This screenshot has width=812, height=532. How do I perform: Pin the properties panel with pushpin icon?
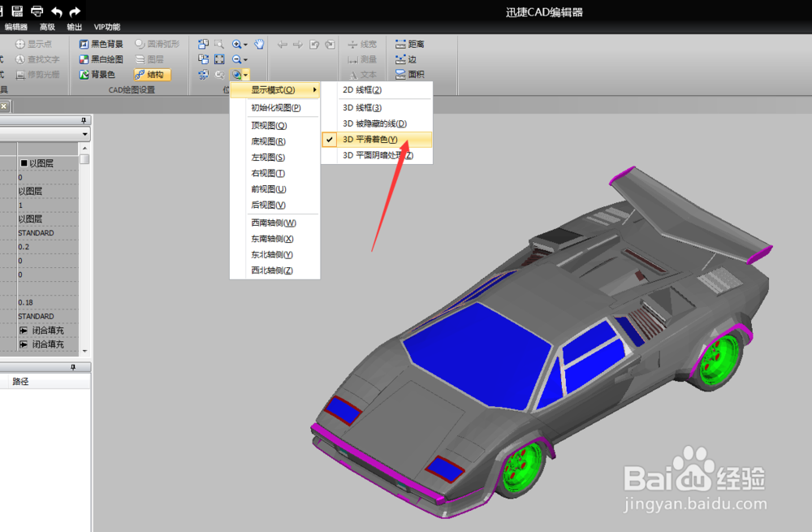tap(84, 120)
